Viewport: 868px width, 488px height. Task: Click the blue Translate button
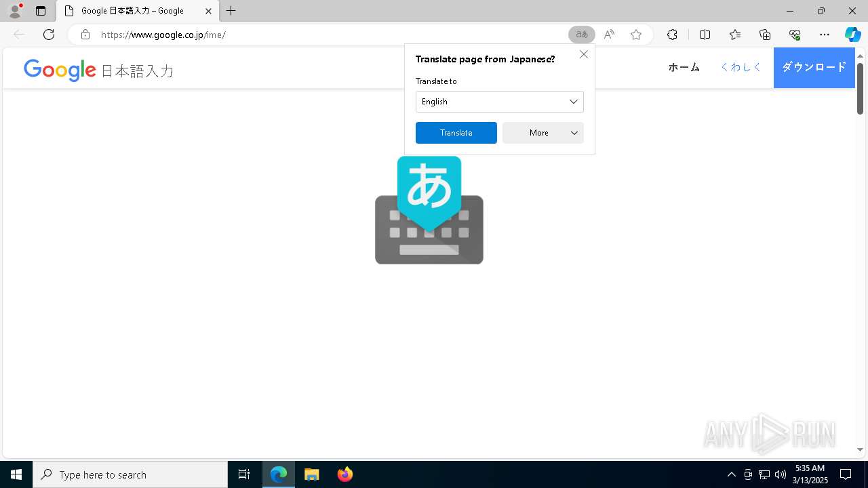(456, 133)
